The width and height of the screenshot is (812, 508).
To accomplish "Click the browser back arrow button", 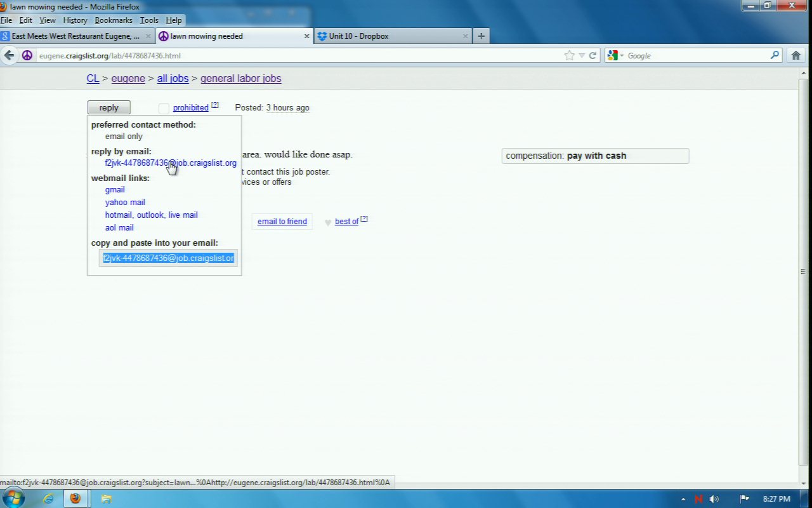I will (x=10, y=55).
